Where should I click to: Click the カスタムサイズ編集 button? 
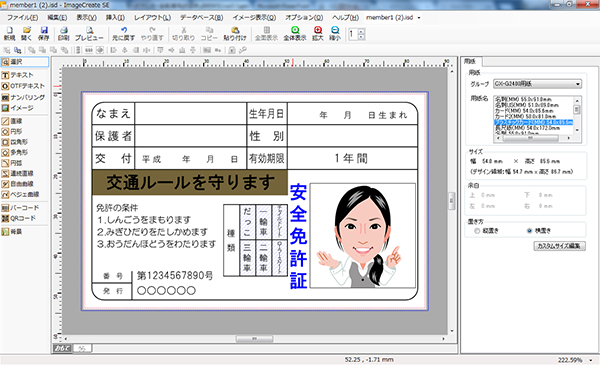pyautogui.click(x=559, y=246)
